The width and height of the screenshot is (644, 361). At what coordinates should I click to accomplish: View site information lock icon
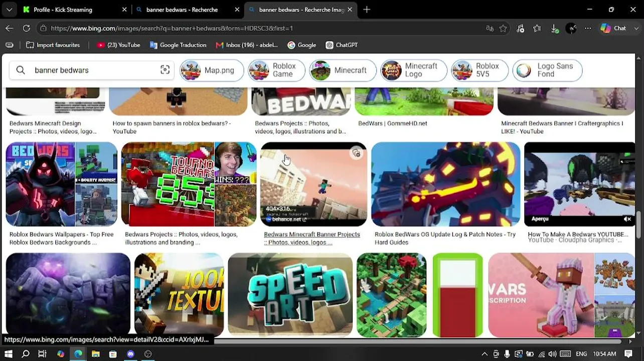click(x=44, y=29)
